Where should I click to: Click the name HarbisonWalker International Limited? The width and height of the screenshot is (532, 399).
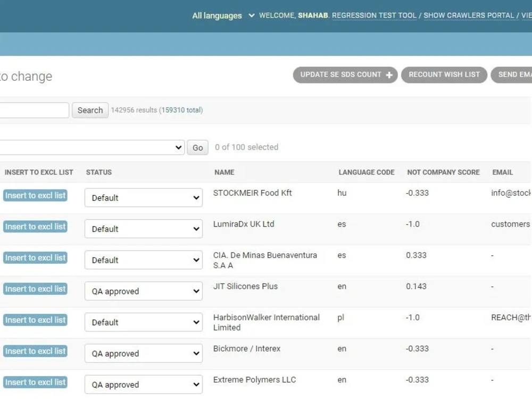267,323
